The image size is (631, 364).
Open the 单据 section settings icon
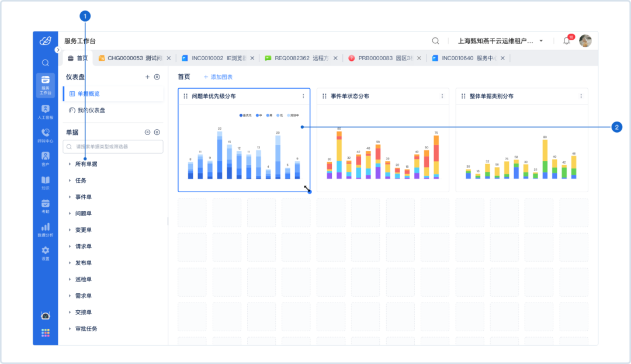click(147, 132)
